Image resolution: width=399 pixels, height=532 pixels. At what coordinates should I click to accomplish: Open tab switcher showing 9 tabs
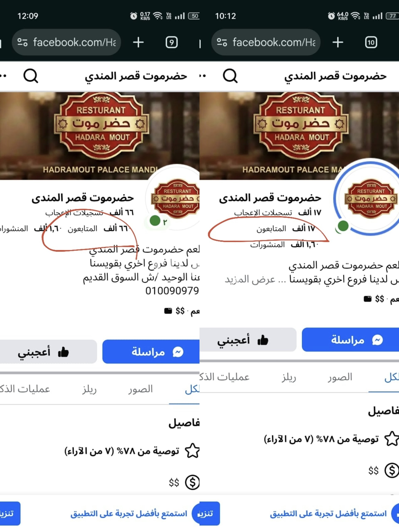(x=171, y=43)
